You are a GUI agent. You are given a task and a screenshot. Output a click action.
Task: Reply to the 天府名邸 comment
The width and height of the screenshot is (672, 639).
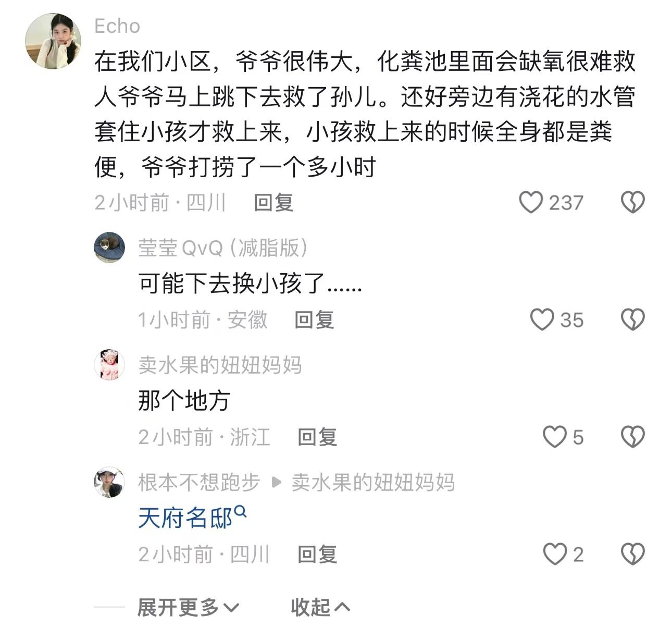[317, 554]
